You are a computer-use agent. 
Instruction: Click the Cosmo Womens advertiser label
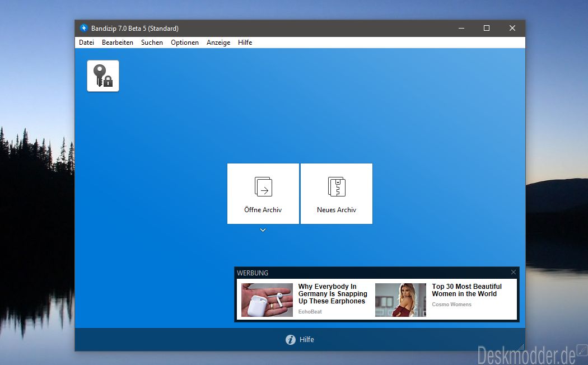(451, 305)
